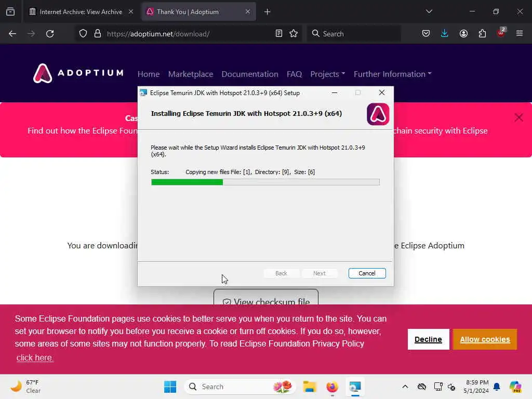Open a new browser tab
532x399 pixels.
tap(268, 12)
